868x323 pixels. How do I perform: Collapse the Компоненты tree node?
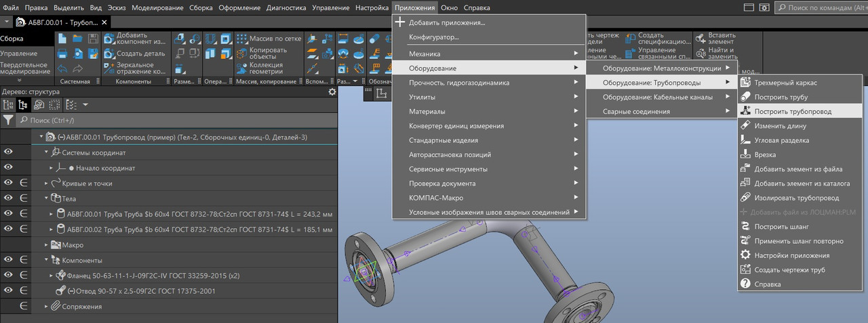[47, 260]
